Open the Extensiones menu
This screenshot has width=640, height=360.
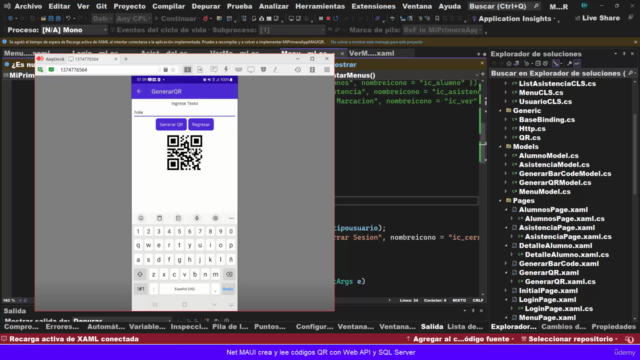pos(373,7)
